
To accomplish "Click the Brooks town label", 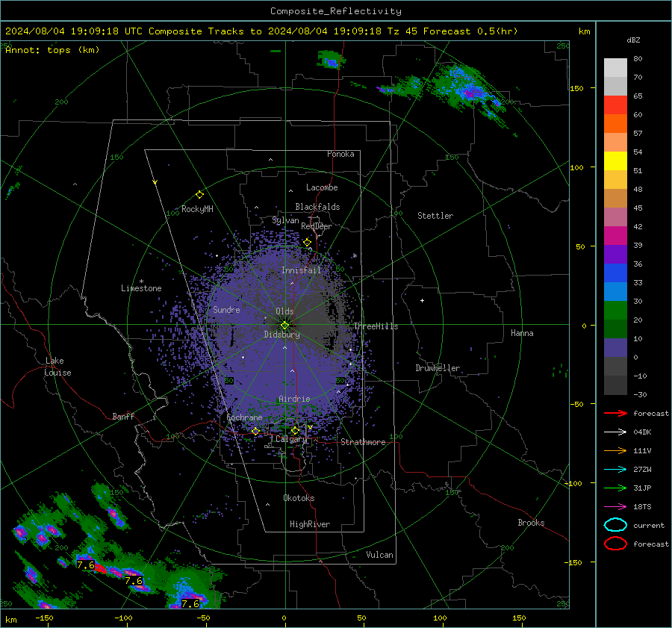I will point(531,523).
